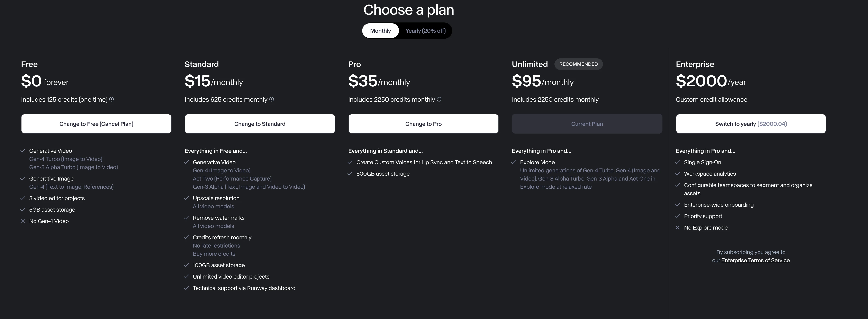Click checkmark beside Upscale resolution
The width and height of the screenshot is (868, 319).
(x=186, y=198)
